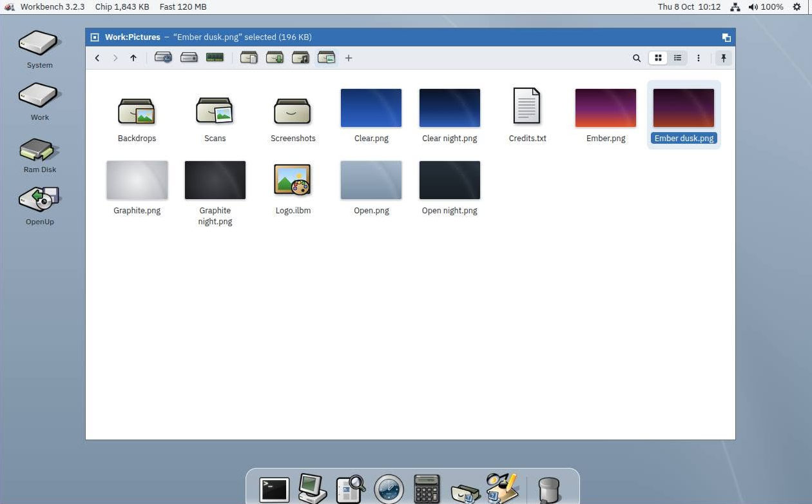Open the Backdrops drawer
Screen dimensions: 812x504
tap(137, 110)
